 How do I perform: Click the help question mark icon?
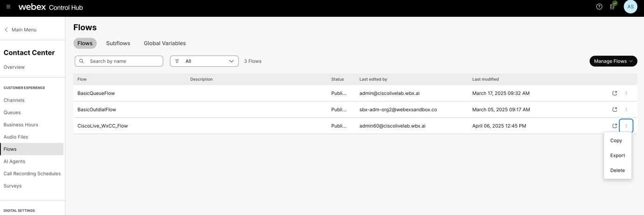599,7
